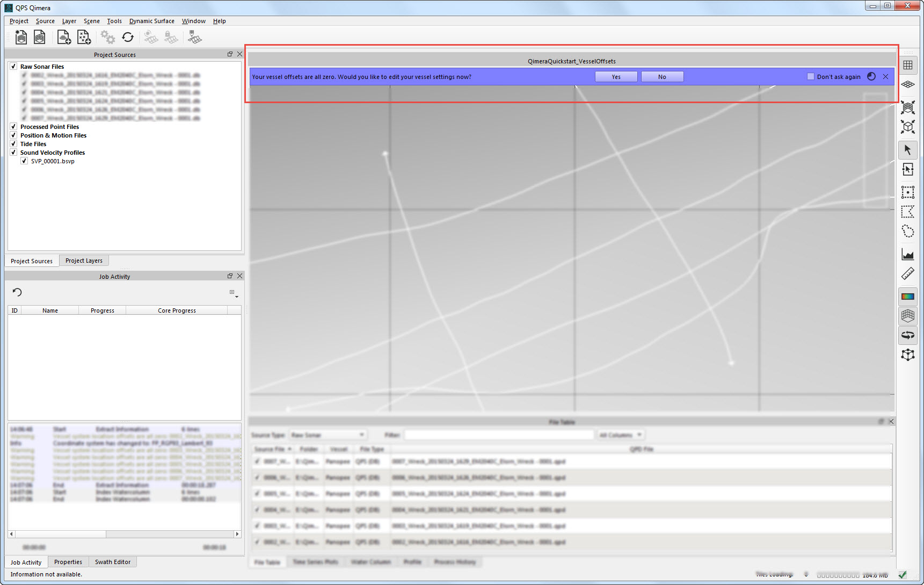Enable the Don't ask again checkbox

point(811,77)
